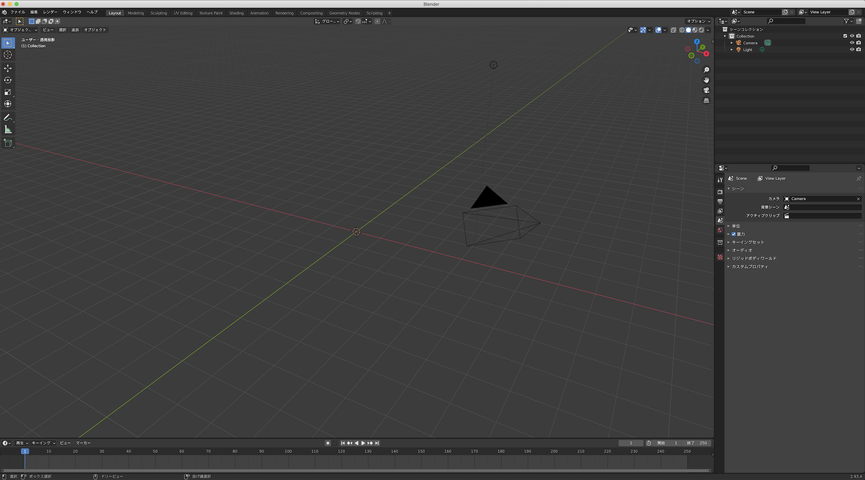The image size is (865, 480).
Task: Select the Move tool
Action: tap(8, 68)
